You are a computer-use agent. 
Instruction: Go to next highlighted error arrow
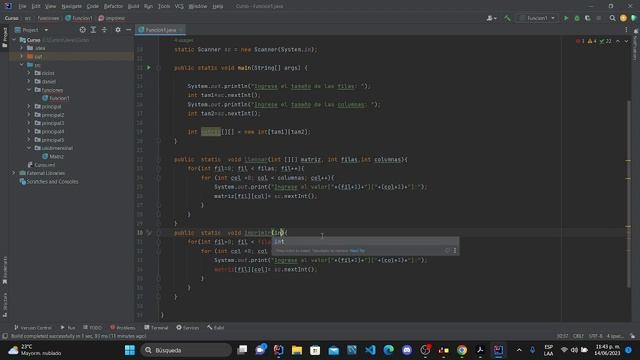626,41
